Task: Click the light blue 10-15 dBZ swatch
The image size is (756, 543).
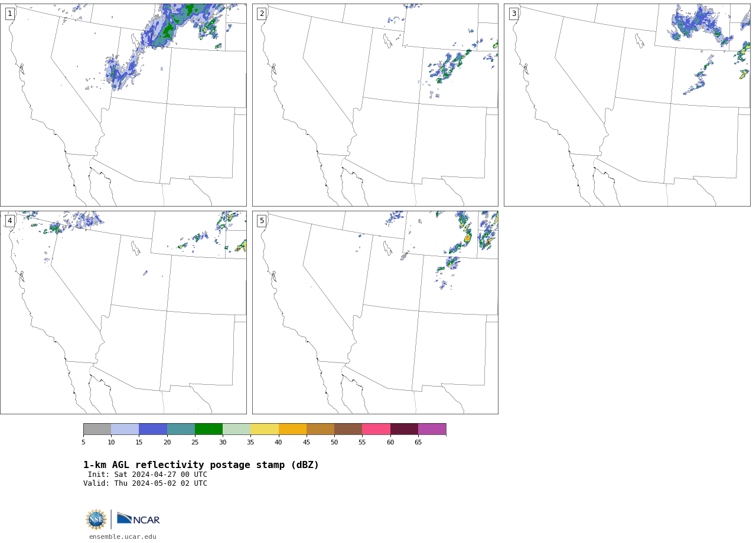Action: [x=125, y=429]
